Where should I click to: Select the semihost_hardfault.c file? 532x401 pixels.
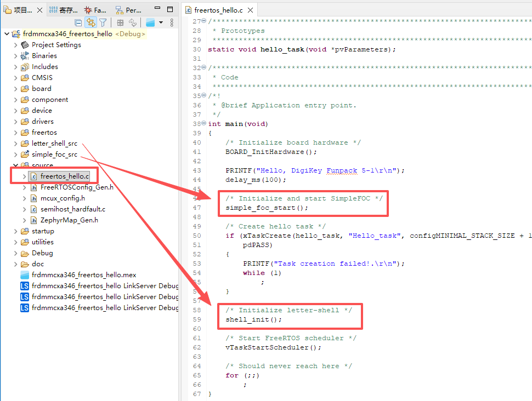click(x=72, y=209)
